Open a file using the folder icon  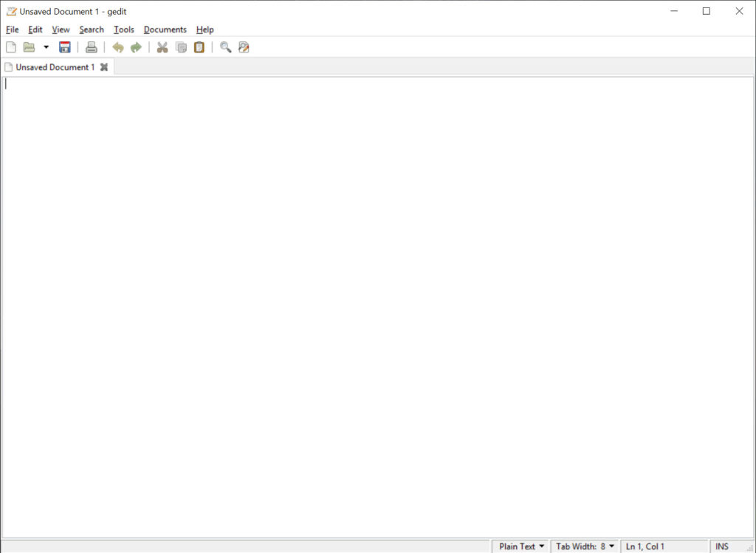click(30, 47)
